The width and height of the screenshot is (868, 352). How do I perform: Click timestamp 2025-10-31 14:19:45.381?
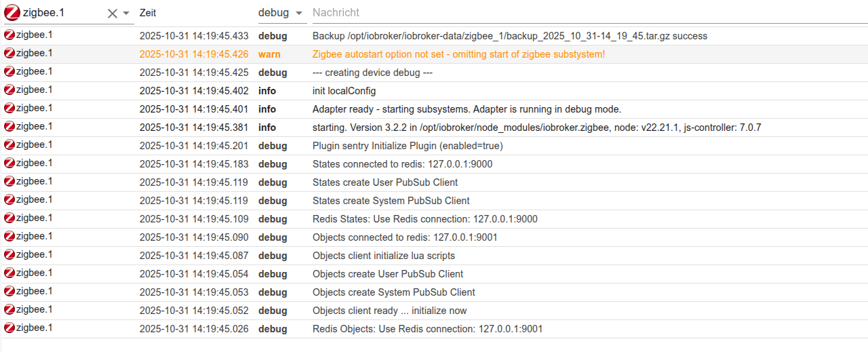(194, 128)
